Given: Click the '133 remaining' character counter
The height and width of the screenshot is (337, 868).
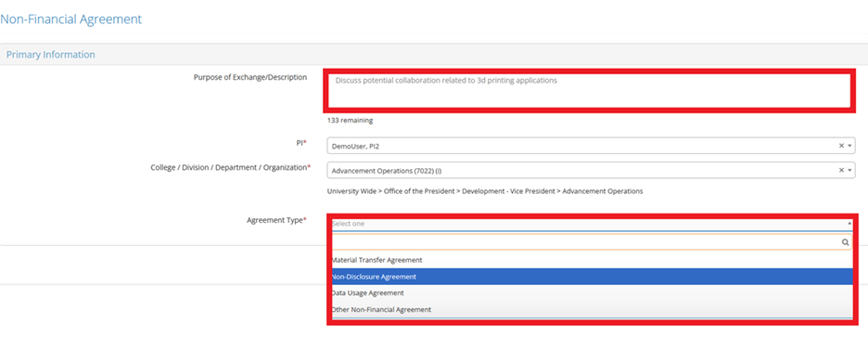Looking at the screenshot, I should (350, 120).
